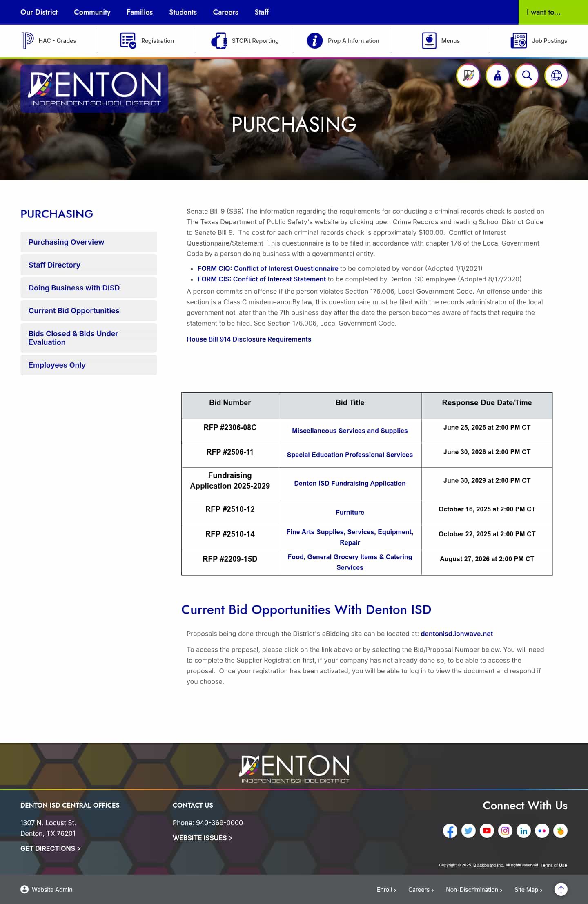Open the Community menu
Screen dimensions: 588x904
tap(92, 12)
